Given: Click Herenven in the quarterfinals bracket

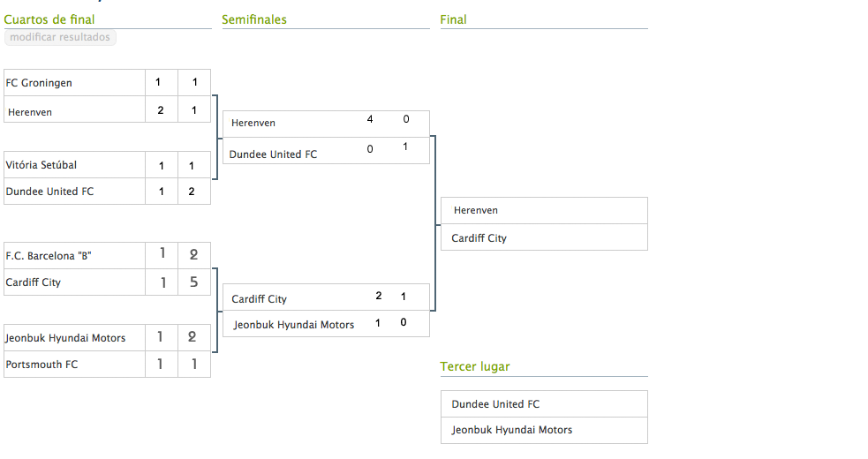Looking at the screenshot, I should 30,111.
